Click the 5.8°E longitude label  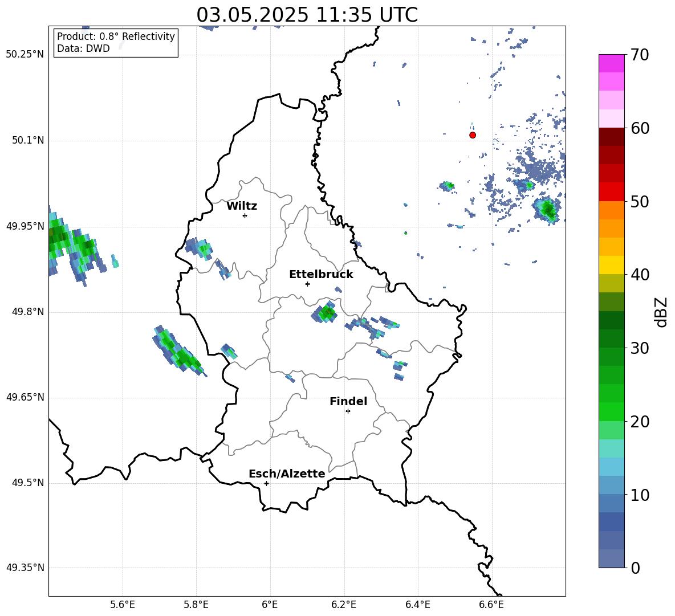[196, 605]
